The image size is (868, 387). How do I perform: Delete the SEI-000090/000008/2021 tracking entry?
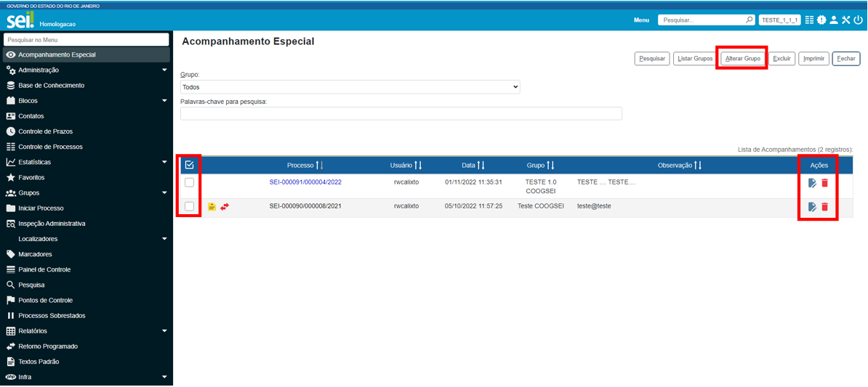(x=824, y=207)
